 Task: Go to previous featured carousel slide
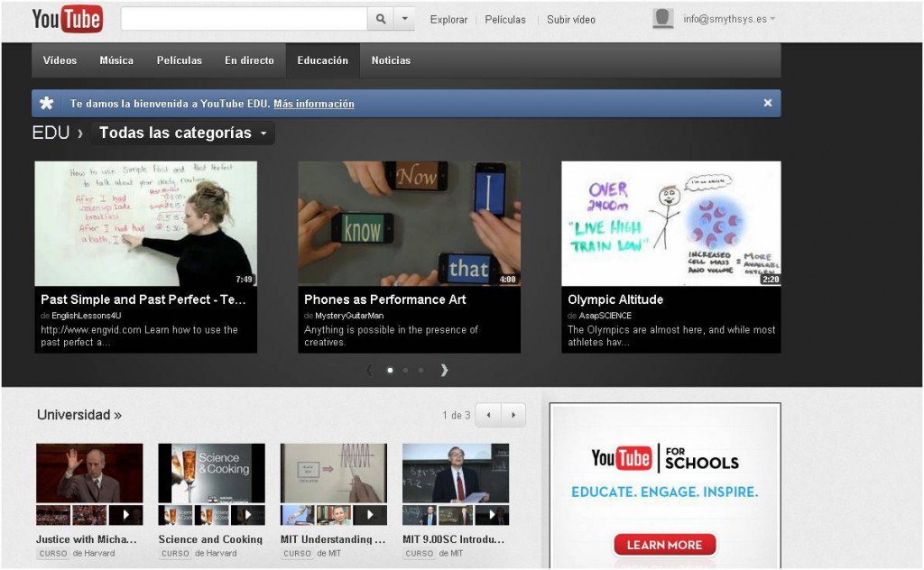point(368,370)
